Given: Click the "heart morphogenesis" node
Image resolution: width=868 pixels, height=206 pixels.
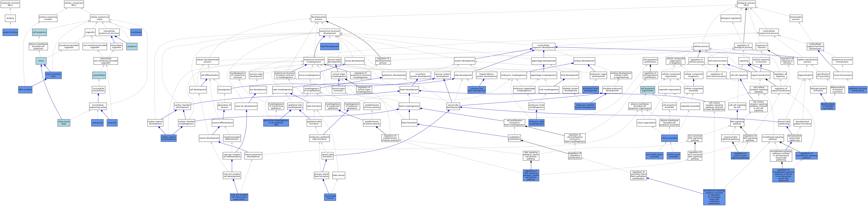Looking at the screenshot, I should [409, 106].
